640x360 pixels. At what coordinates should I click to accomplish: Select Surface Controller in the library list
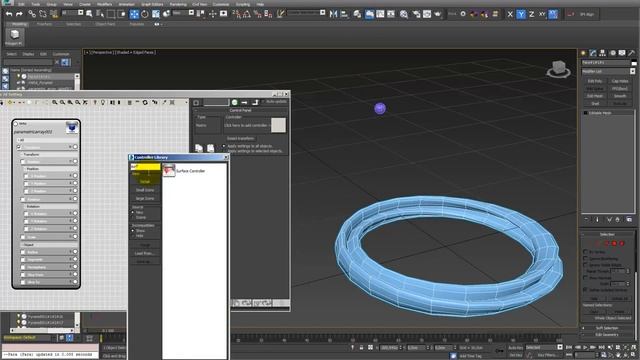[x=184, y=171]
